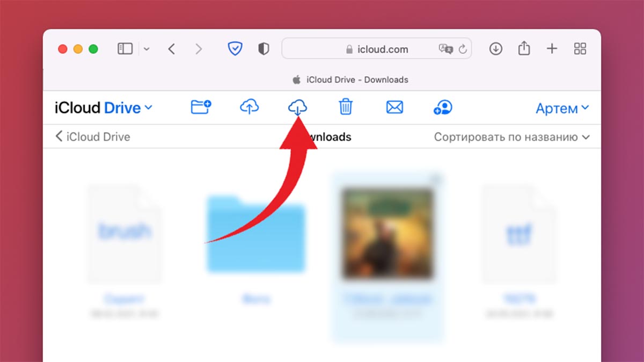Click the upload to cloud icon
This screenshot has width=644, height=362.
point(249,107)
